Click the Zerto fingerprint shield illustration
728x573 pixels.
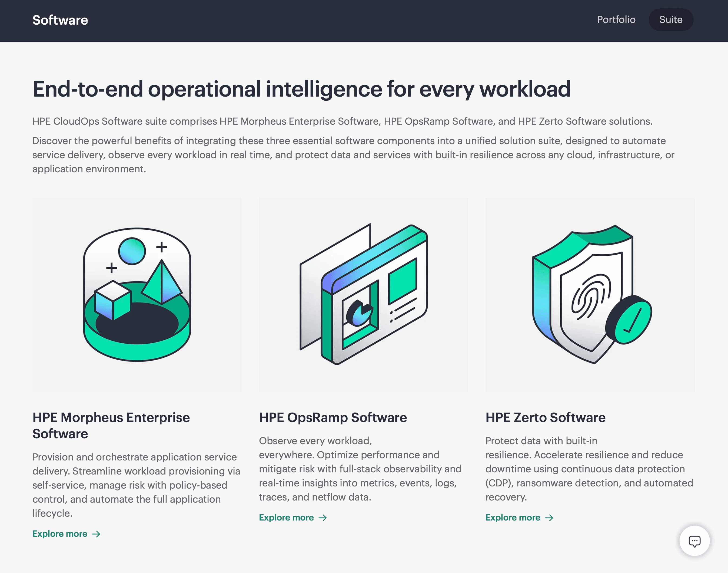(590, 295)
